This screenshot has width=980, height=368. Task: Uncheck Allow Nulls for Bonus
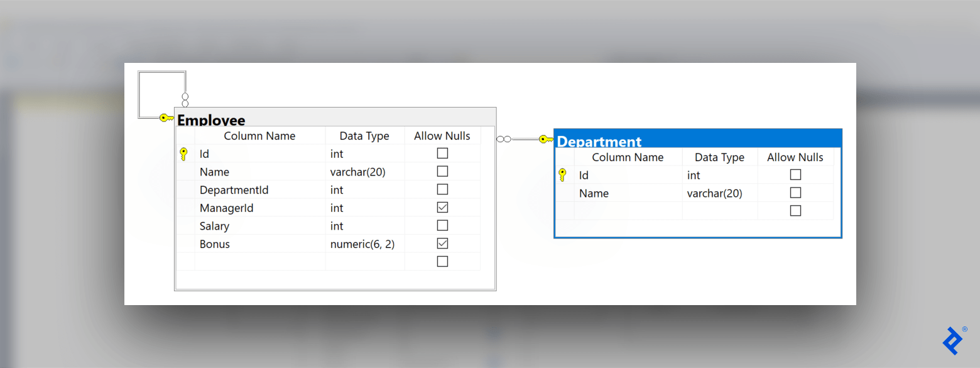tap(442, 243)
